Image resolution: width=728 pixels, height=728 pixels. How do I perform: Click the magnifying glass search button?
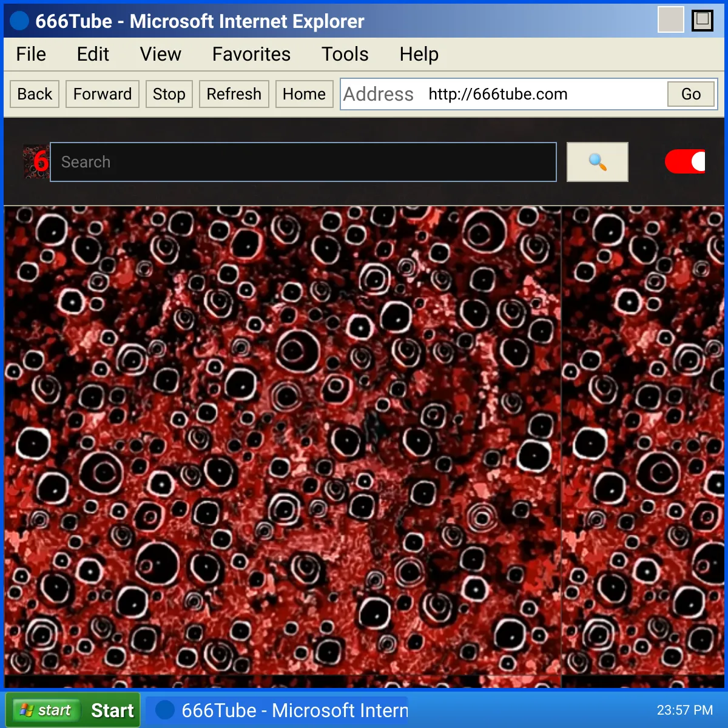pos(597,162)
